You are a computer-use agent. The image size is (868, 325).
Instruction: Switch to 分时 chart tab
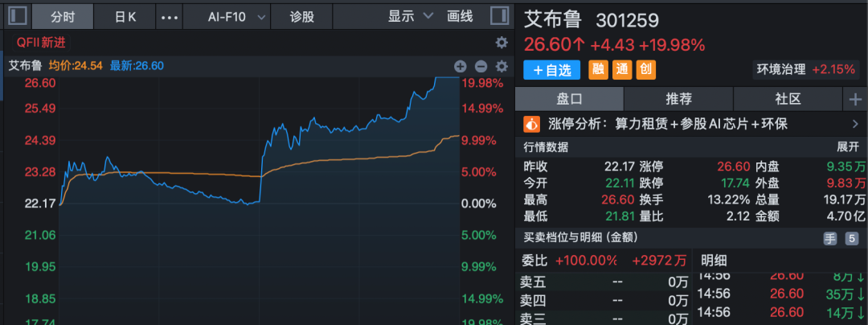pyautogui.click(x=62, y=17)
